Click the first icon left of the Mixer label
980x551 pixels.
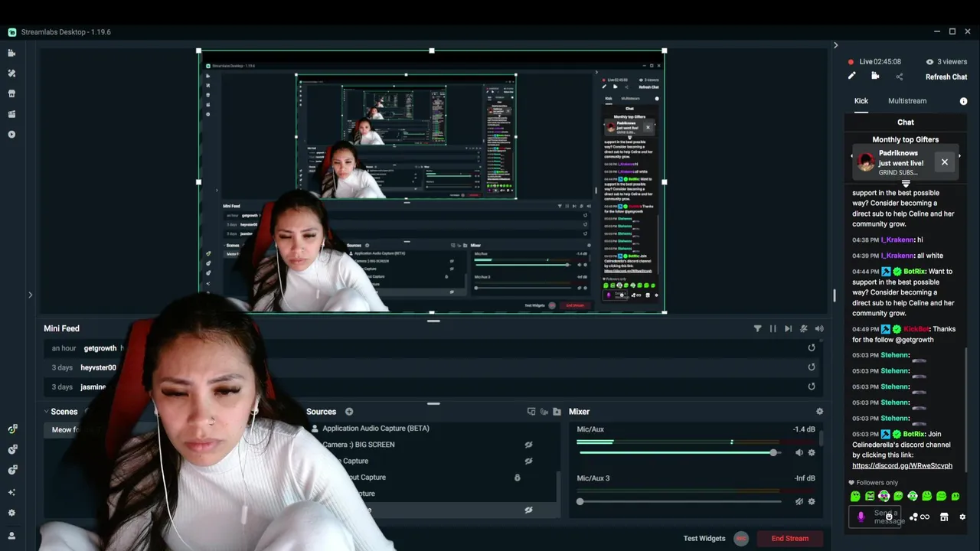click(x=531, y=412)
